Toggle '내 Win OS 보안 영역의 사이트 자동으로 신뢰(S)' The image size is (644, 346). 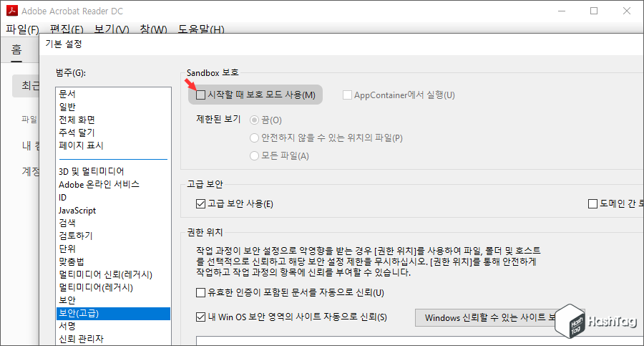tap(200, 317)
